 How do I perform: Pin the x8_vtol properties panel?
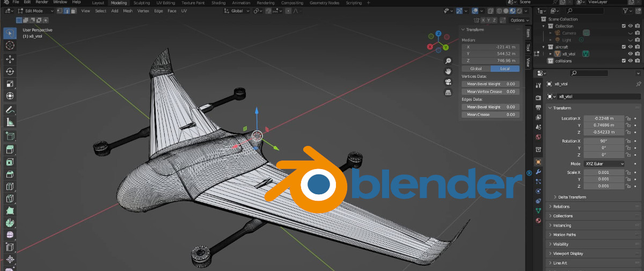tap(638, 84)
